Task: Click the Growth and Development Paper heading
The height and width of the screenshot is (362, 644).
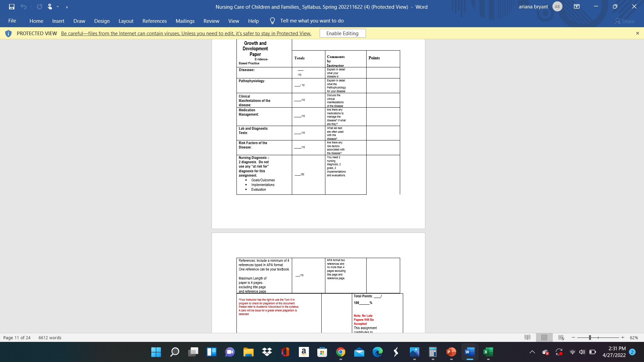Action: pos(255,49)
